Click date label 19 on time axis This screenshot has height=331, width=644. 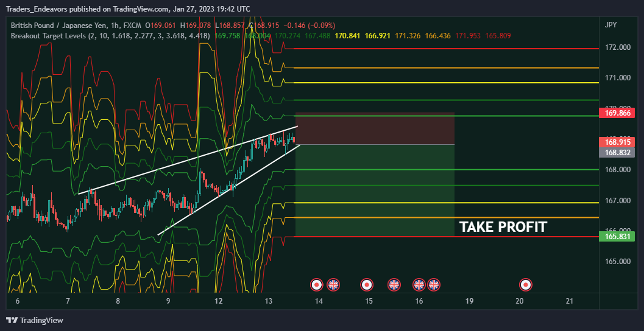(x=469, y=301)
